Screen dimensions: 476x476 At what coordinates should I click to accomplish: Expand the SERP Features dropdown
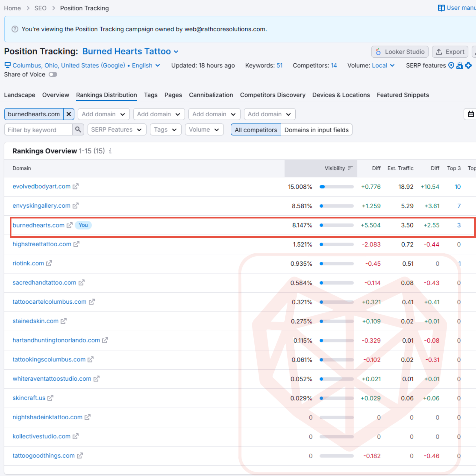pos(117,130)
